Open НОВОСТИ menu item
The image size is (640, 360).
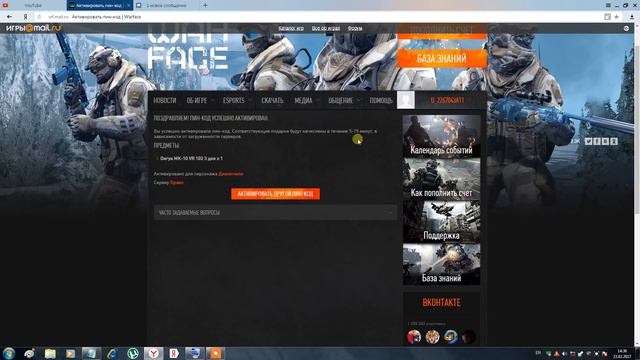165,100
